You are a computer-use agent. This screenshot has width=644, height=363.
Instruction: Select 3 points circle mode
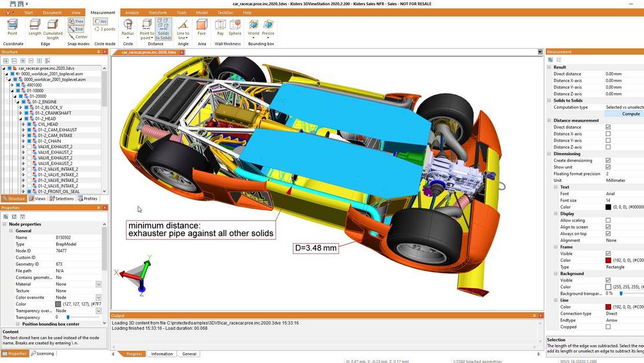[105, 29]
